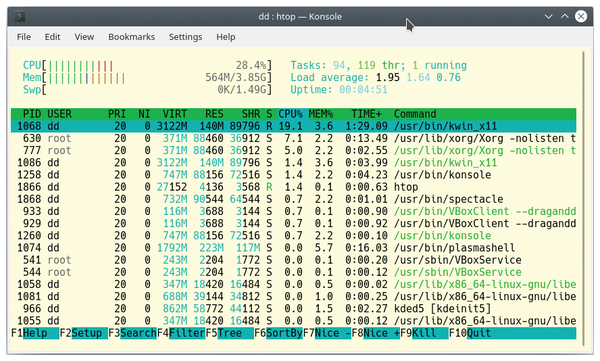Screen dimensions: 600x361
Task: Open the Help menu
Action: [x=226, y=37]
